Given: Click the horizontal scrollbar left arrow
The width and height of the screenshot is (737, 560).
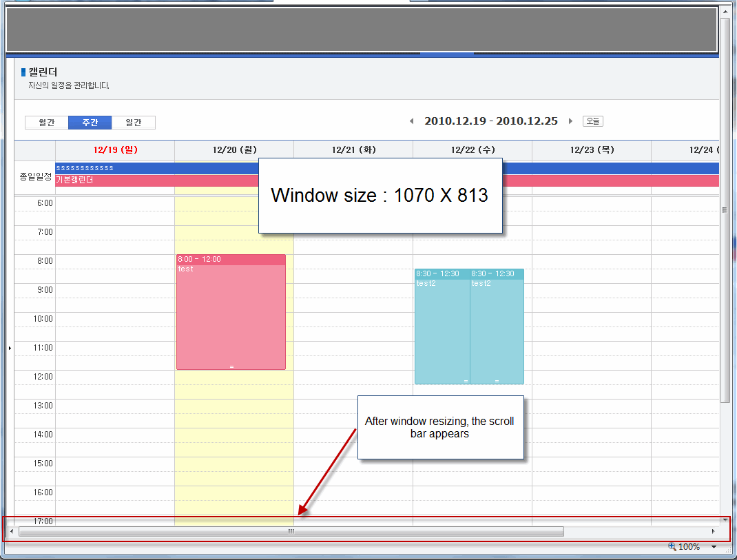Looking at the screenshot, I should click(x=12, y=532).
